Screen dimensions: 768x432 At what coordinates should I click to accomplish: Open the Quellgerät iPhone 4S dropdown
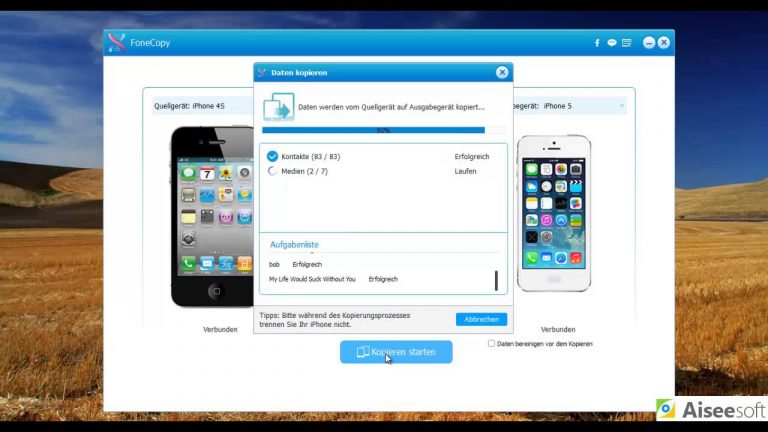pos(202,106)
